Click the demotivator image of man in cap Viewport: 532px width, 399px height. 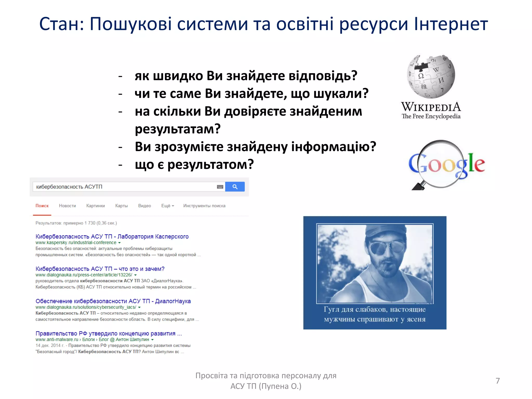(x=375, y=263)
